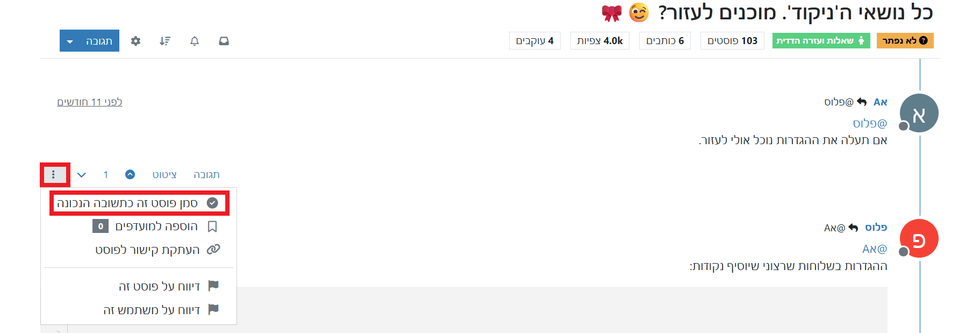
Task: Upvote the post with the up arrow
Action: click(x=130, y=174)
